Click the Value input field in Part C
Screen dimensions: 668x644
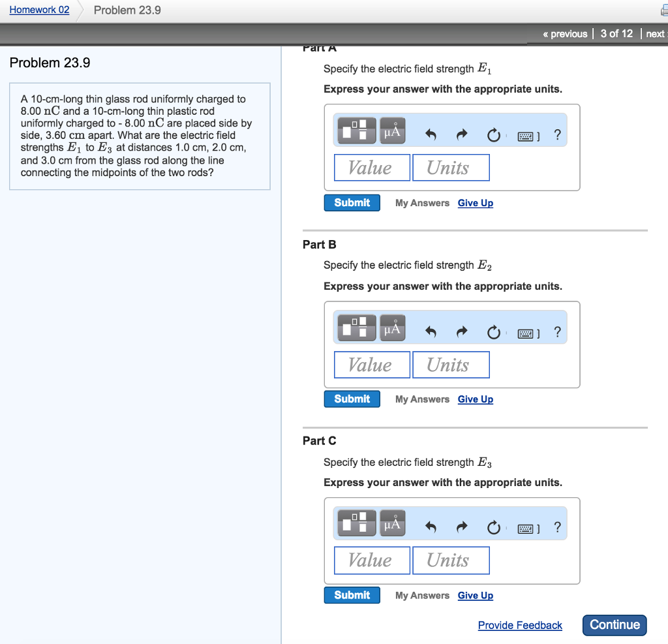coord(372,560)
